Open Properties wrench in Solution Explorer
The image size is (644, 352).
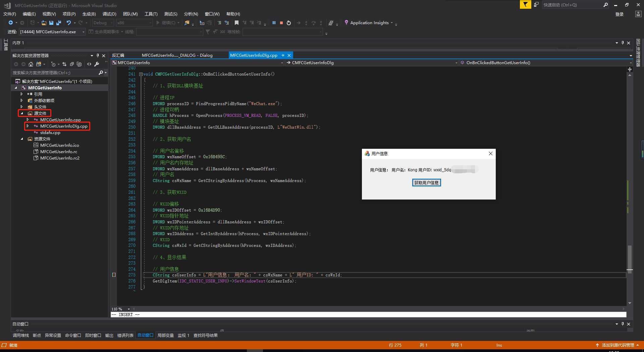(97, 64)
